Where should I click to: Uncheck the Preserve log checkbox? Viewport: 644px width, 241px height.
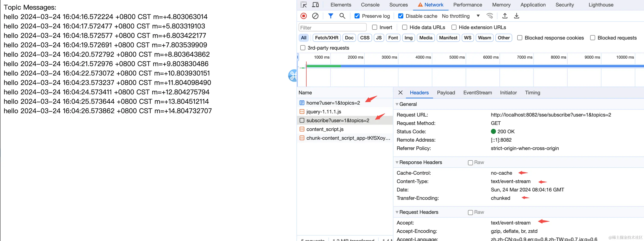tap(357, 16)
